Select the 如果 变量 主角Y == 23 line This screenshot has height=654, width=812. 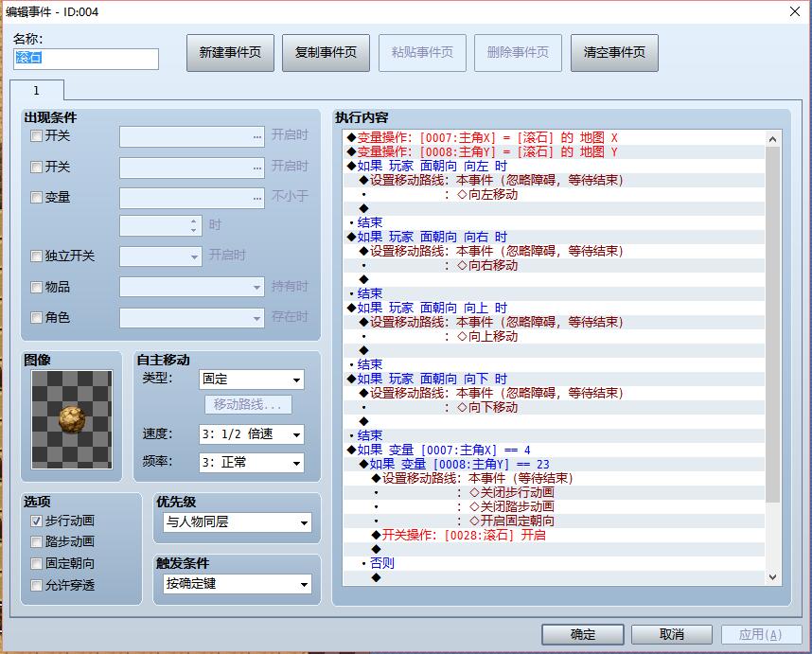(x=554, y=465)
